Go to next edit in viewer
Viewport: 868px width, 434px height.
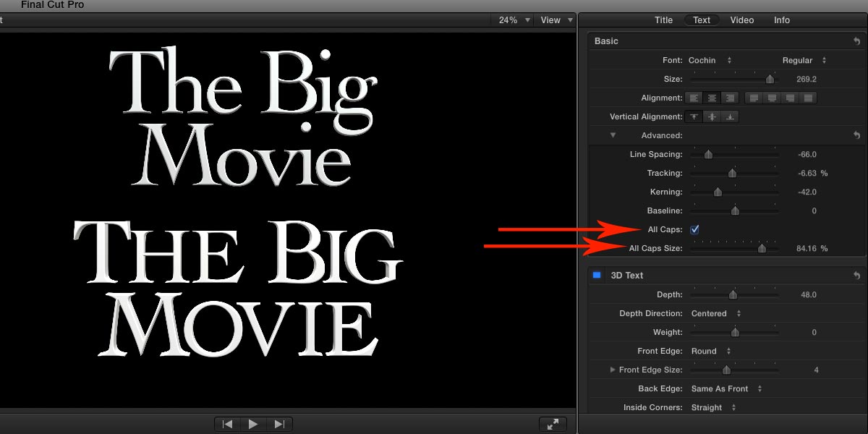(280, 424)
